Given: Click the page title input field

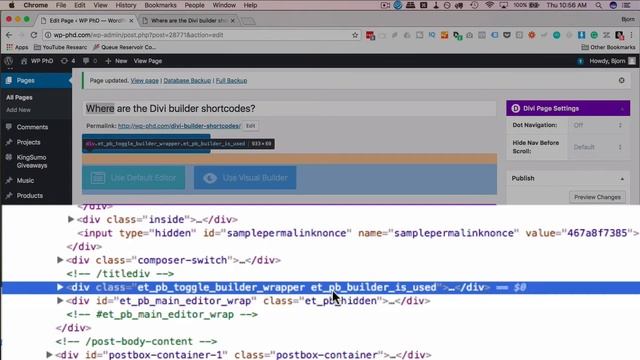Looking at the screenshot, I should point(289,109).
